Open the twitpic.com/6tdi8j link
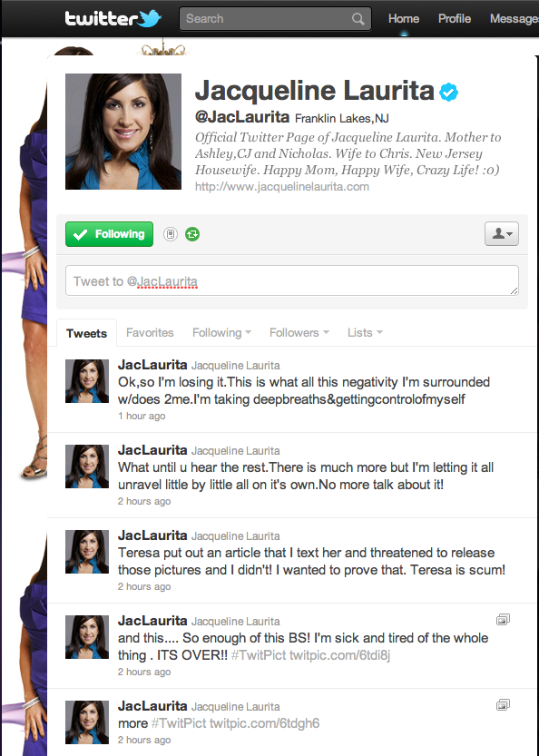The image size is (539, 756). (339, 655)
